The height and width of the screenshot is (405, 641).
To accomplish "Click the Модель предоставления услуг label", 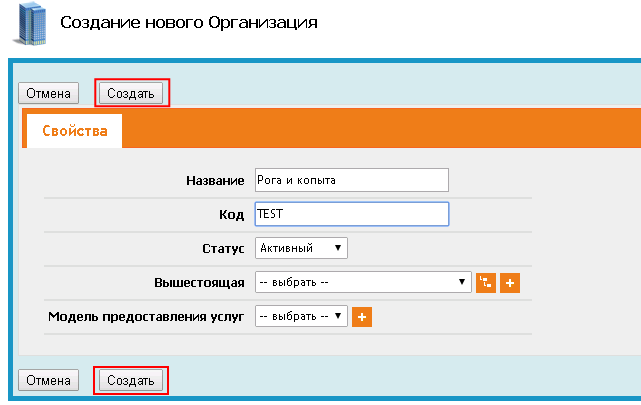I will pyautogui.click(x=146, y=317).
